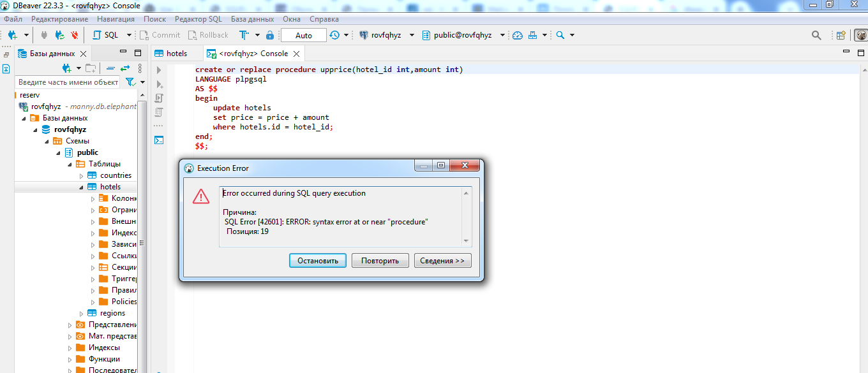The height and width of the screenshot is (373, 868).
Task: Open the database Dashboard gauge icon
Action: [518, 35]
